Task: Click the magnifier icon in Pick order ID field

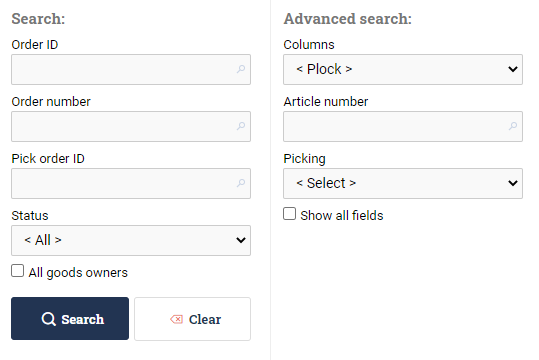Action: tap(241, 183)
